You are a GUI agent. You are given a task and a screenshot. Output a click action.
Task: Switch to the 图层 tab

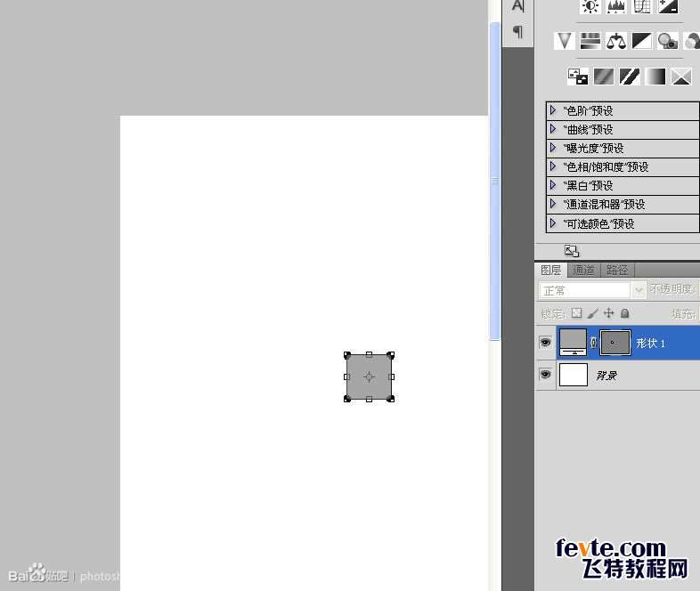[x=551, y=271]
